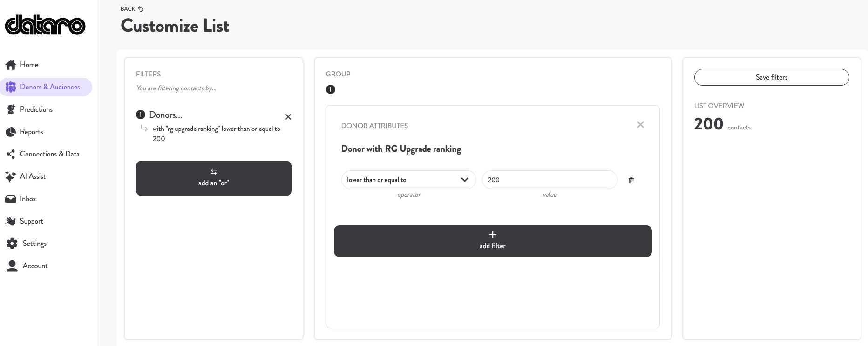Click the Account person icon
This screenshot has width=868, height=346.
[x=12, y=266]
